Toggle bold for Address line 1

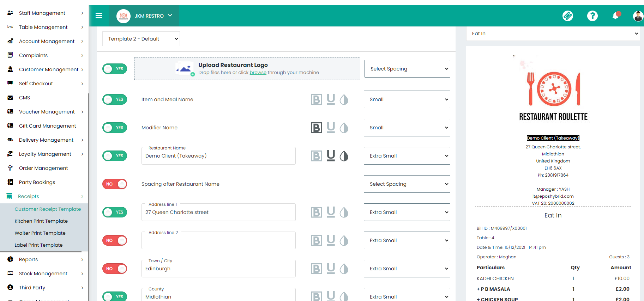tap(317, 212)
